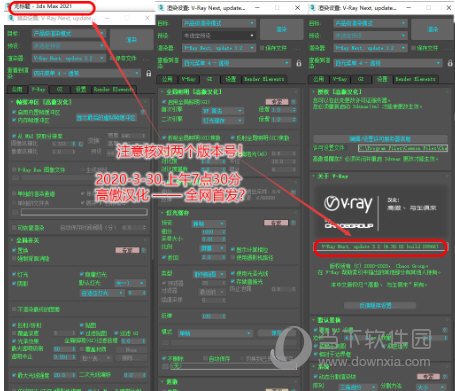Enable 可恢复渲染 checkbox
This screenshot has width=455, height=391.
[x=14, y=228]
